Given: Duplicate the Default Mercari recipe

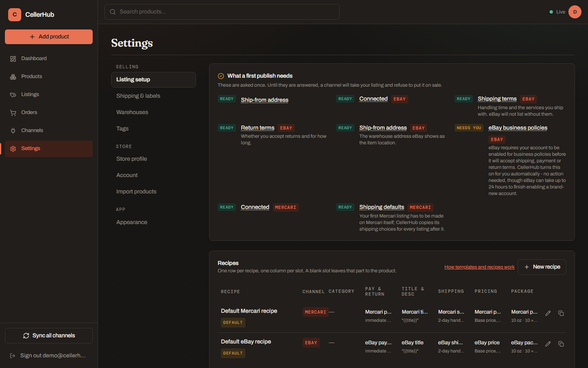Looking at the screenshot, I should click(561, 313).
